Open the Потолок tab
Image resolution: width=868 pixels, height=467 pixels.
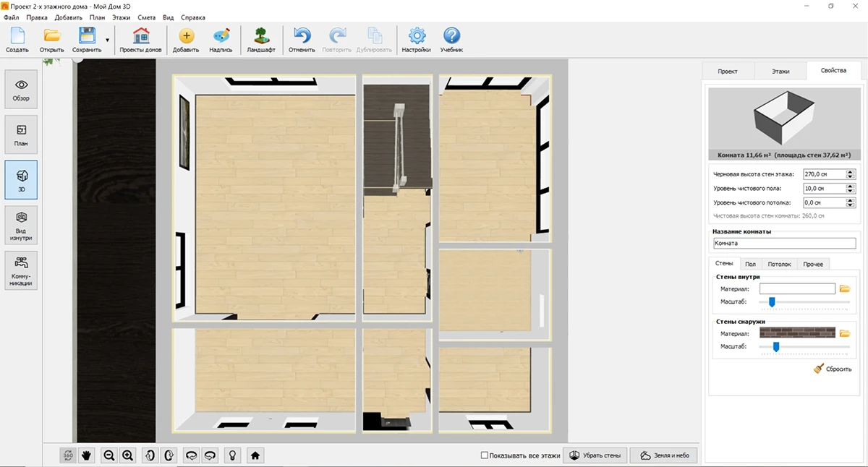click(780, 264)
